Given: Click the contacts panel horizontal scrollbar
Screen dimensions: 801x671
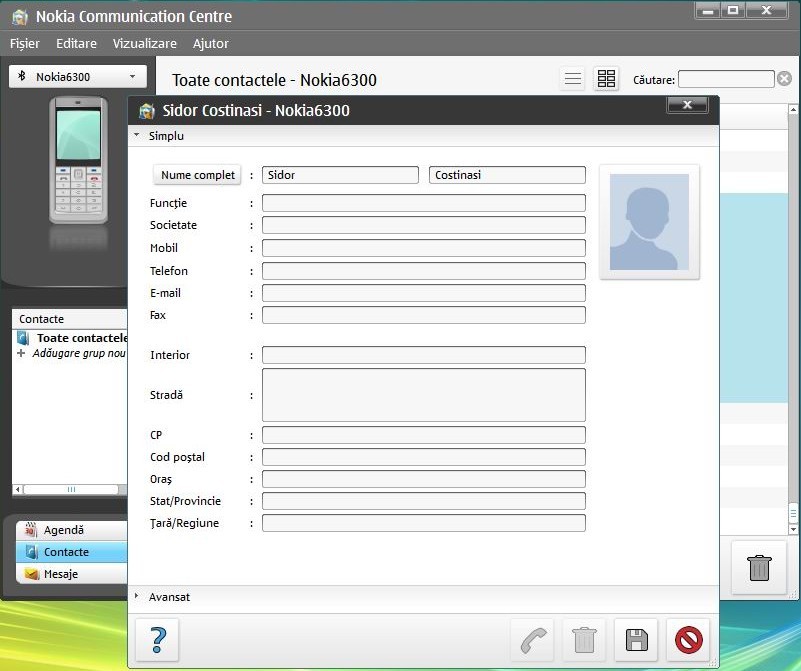Looking at the screenshot, I should (71, 489).
